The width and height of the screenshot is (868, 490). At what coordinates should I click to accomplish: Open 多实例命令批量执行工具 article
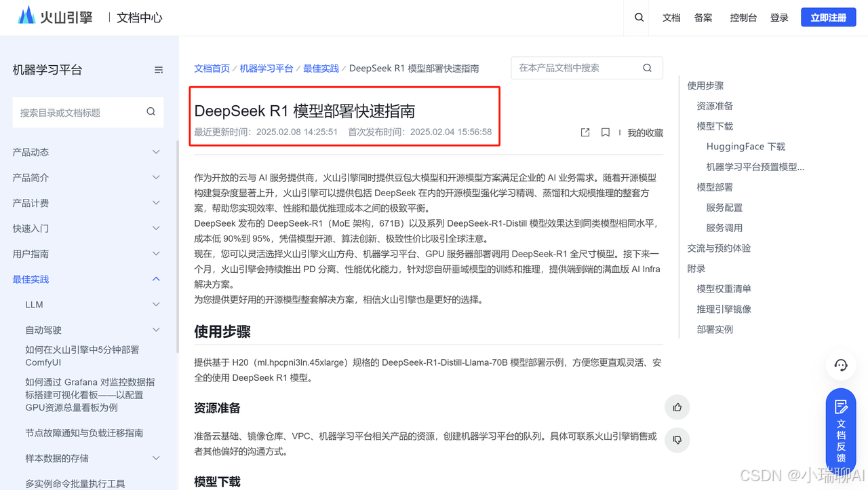pos(75,484)
